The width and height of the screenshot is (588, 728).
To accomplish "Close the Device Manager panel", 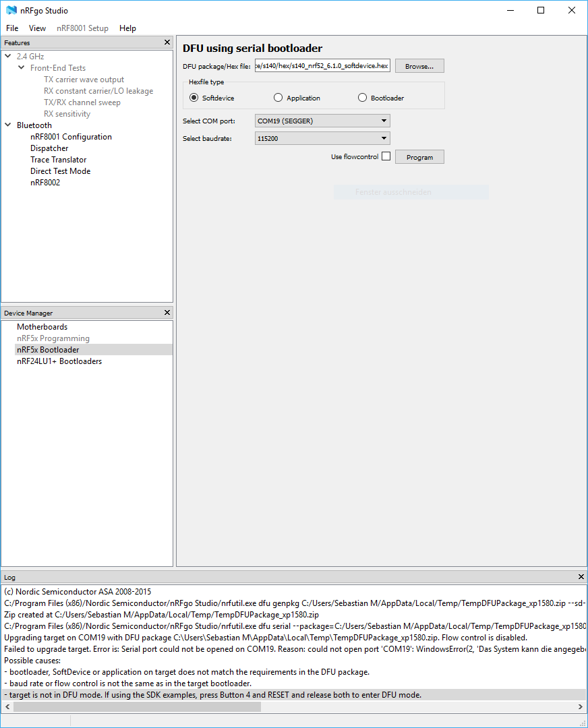I will 167,313.
